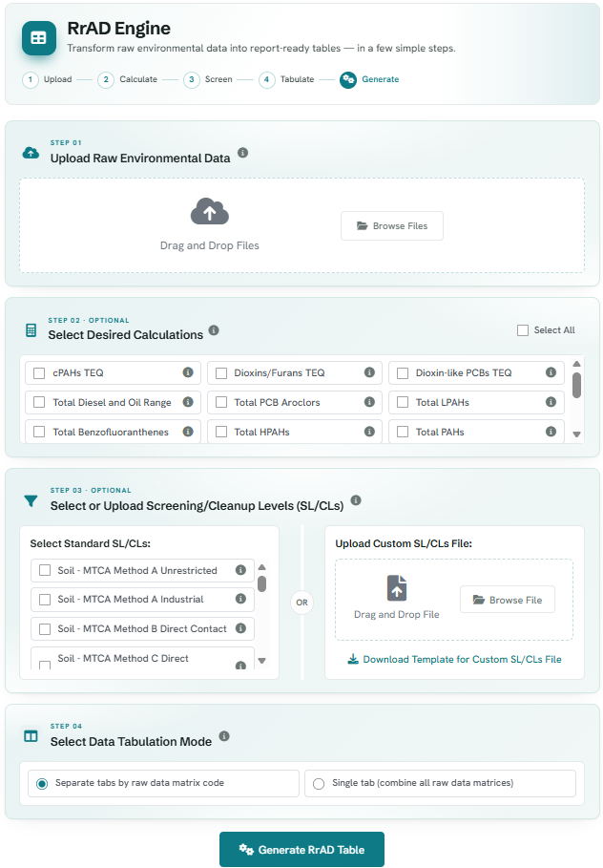
Task: Download Template for Custom SL/CLs File
Action: point(454,659)
